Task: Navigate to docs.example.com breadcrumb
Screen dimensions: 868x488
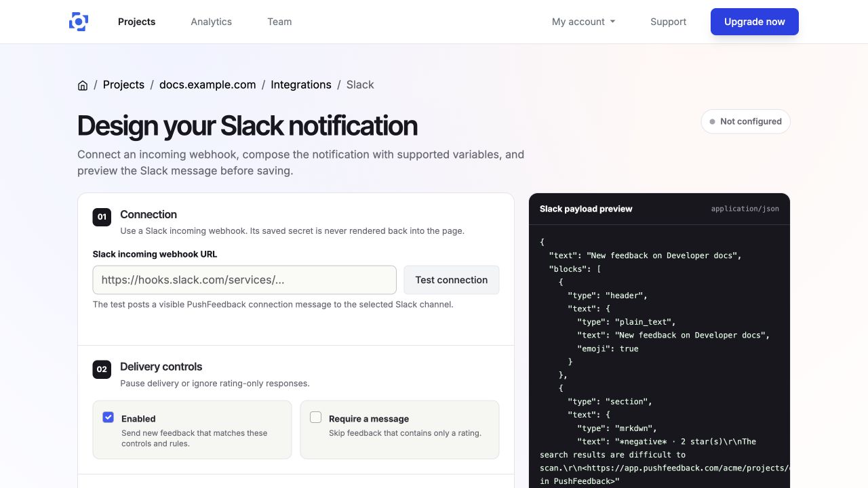Action: point(208,85)
